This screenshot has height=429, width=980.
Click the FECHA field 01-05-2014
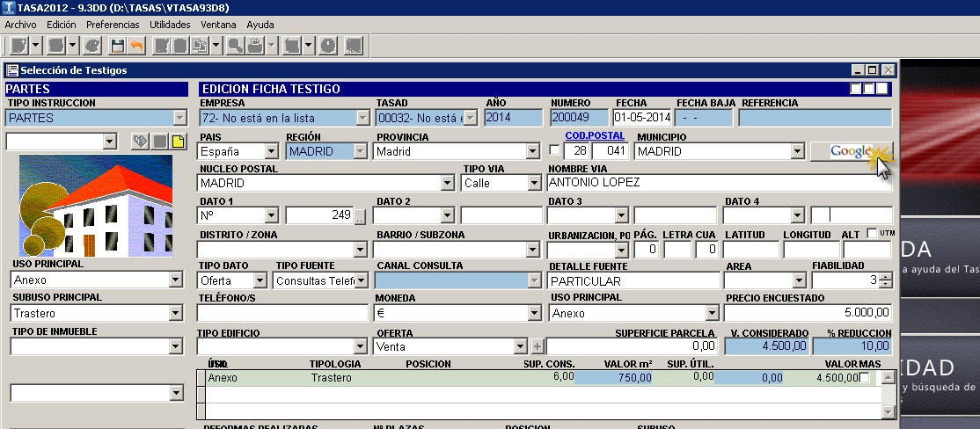642,118
